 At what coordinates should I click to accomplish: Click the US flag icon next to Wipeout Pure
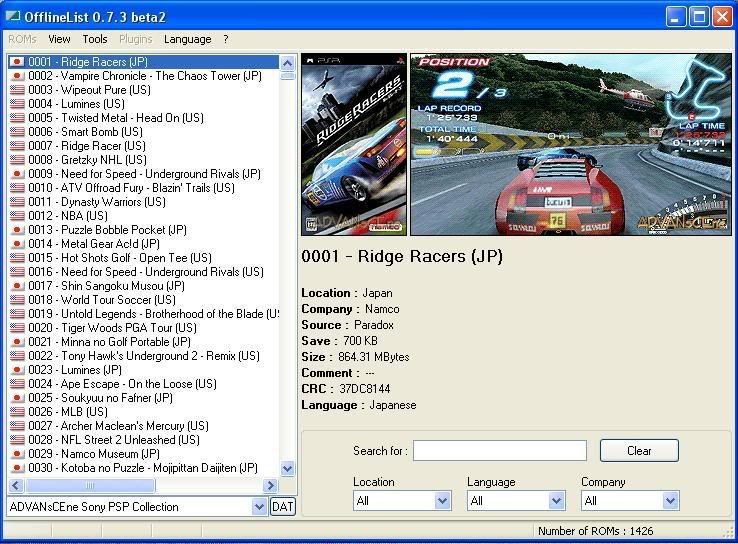point(17,89)
